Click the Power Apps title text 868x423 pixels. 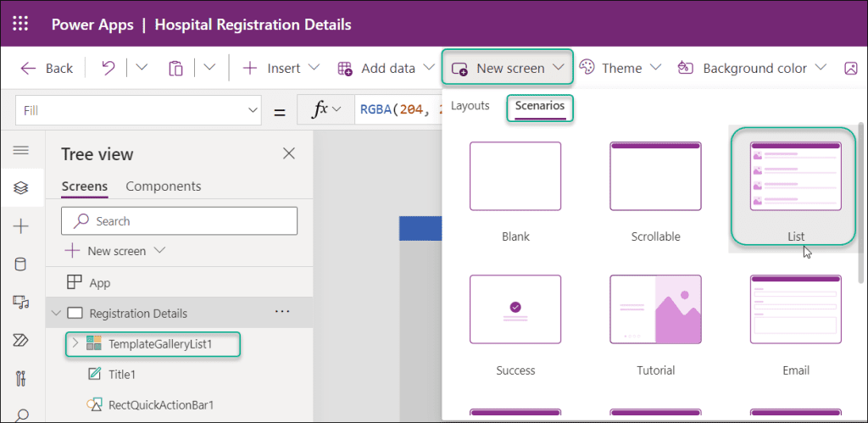point(92,25)
